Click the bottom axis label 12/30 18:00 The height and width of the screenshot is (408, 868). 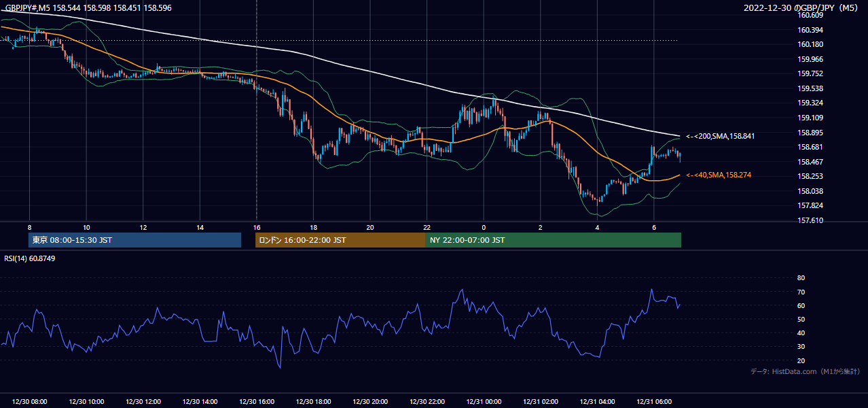[x=313, y=402]
